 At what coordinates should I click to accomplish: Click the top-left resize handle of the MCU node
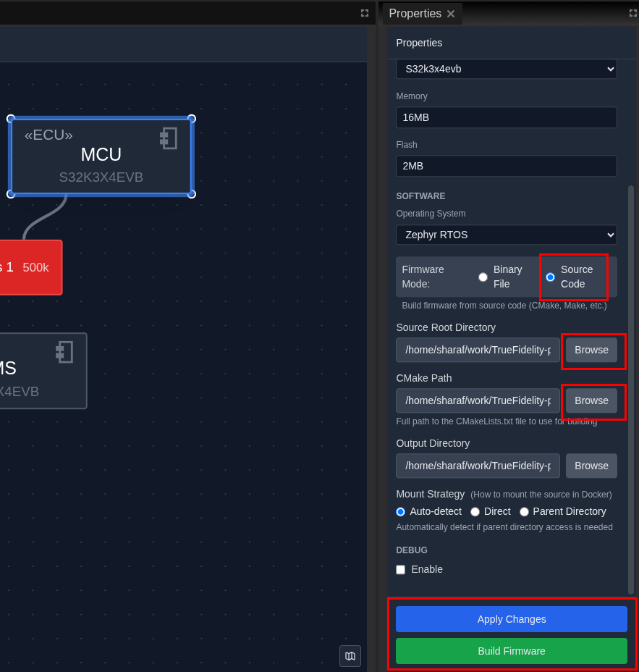pos(11,119)
